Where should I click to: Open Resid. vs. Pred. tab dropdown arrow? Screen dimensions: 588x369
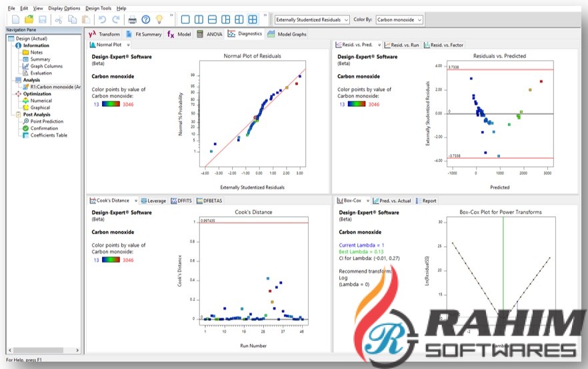tap(379, 45)
